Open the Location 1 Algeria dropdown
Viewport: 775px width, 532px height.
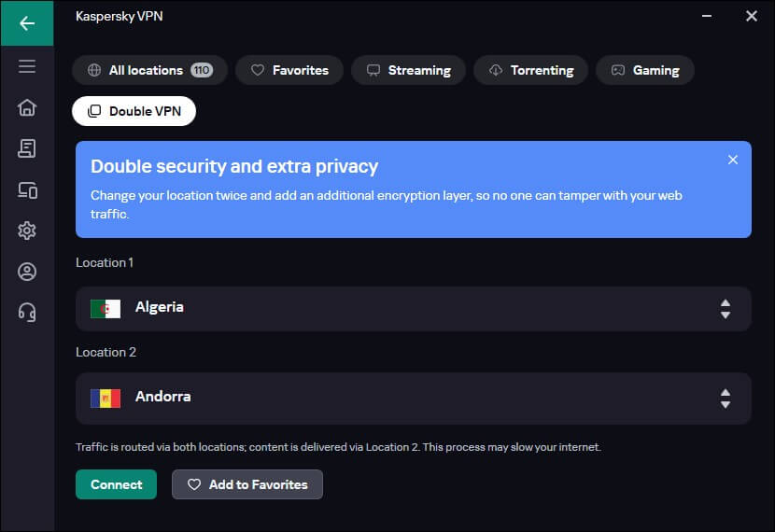point(414,309)
